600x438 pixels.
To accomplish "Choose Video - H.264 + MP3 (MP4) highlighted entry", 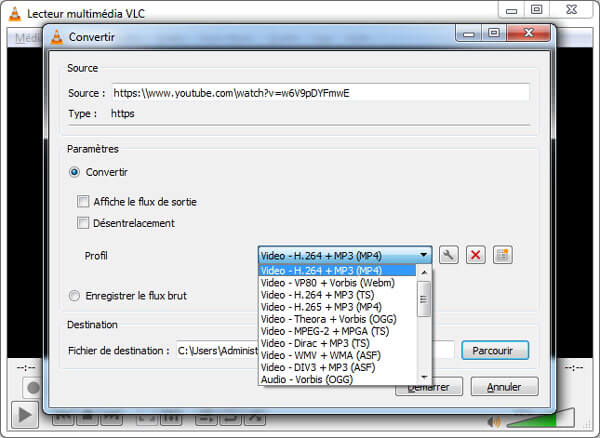I will pos(337,270).
